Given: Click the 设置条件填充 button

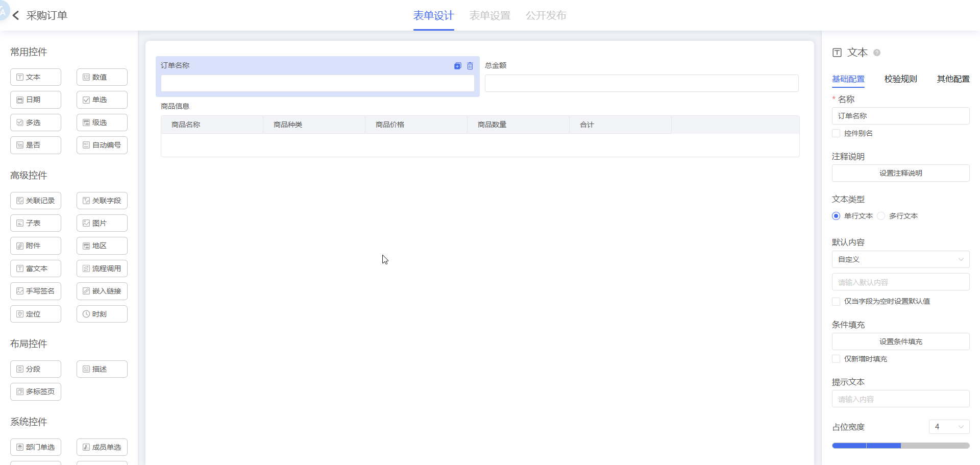Looking at the screenshot, I should (900, 342).
